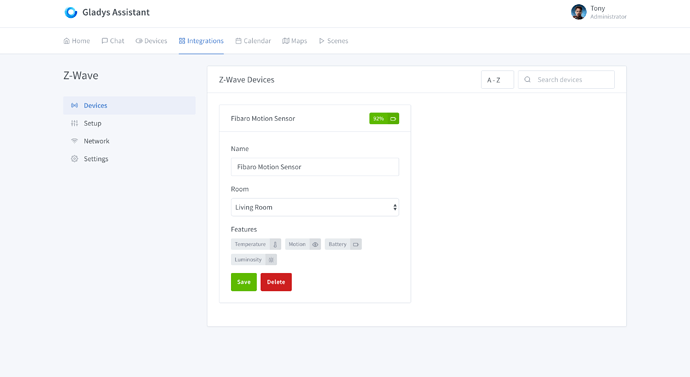Switch to the Devices top navigation tab
This screenshot has height=377, width=690.
click(x=151, y=41)
